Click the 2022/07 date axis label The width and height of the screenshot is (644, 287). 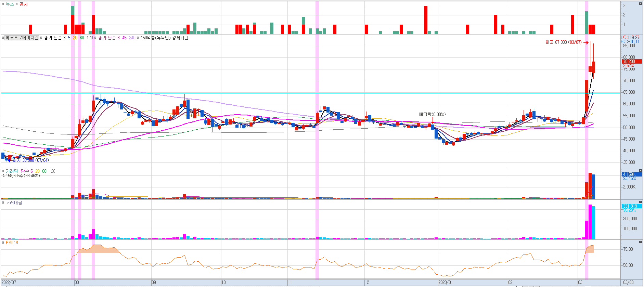[x=9, y=283]
